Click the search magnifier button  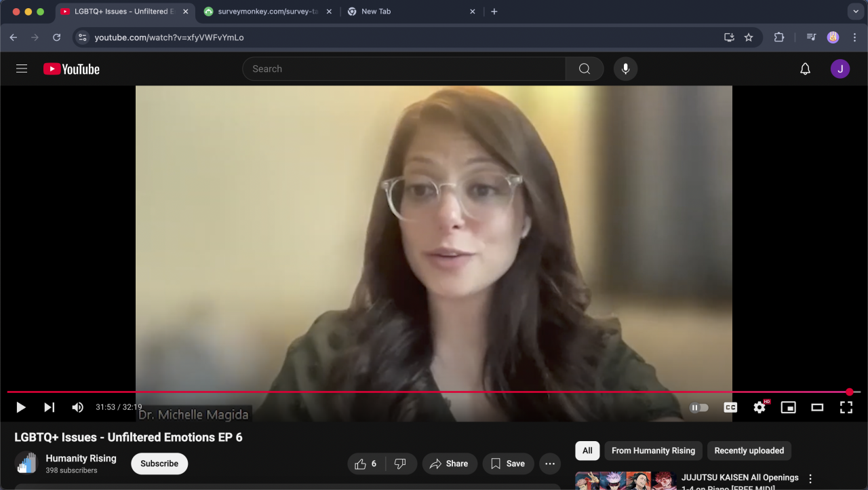pos(585,69)
